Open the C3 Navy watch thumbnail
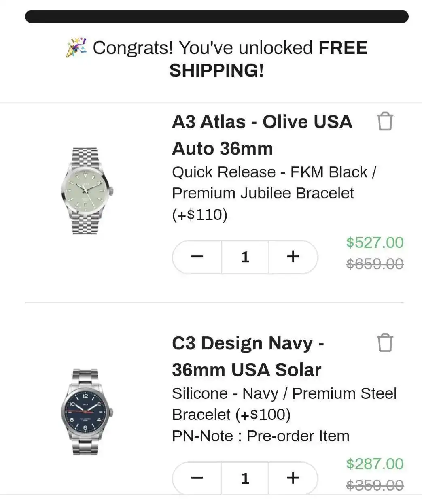 click(x=87, y=412)
